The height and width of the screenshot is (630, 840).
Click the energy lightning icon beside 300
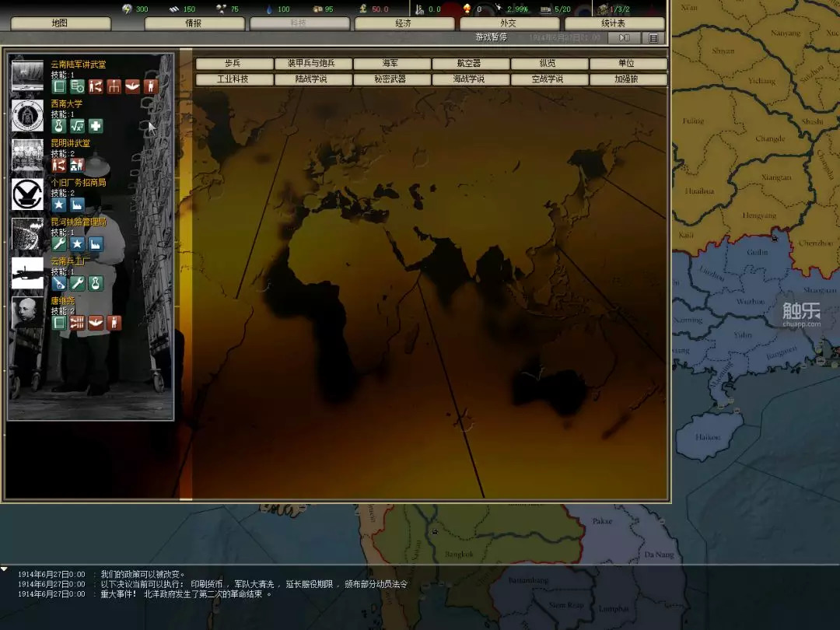[x=127, y=9]
